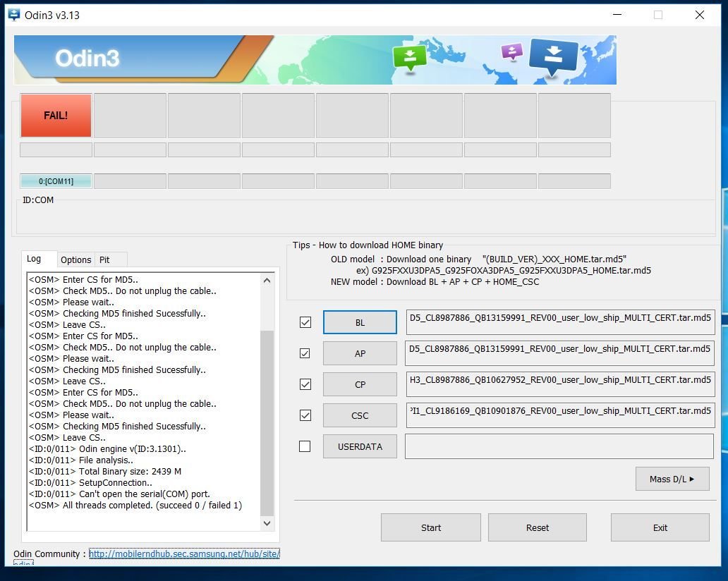728x581 pixels.
Task: Click the log scrollbar down arrow
Action: coord(267,523)
